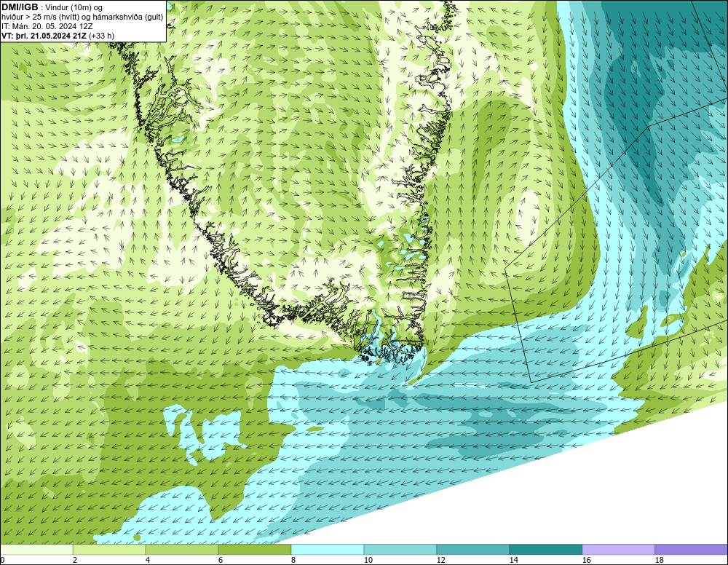Click the 'hviður > 25 m/s' legend line

click(x=82, y=17)
